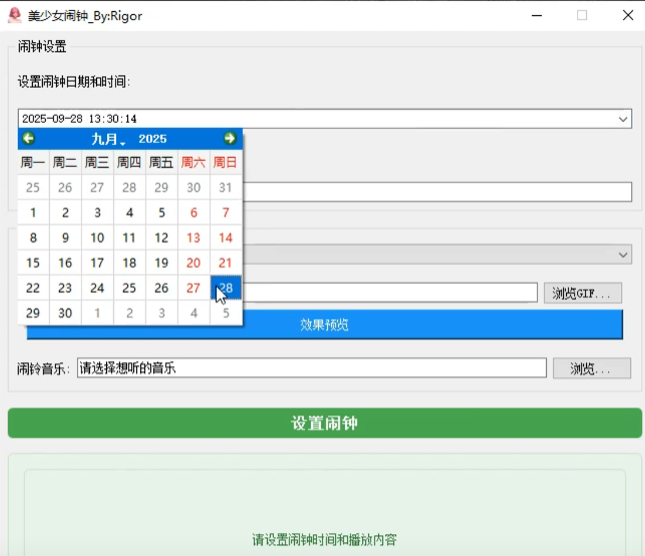Select September 24 in calendar

(x=97, y=288)
